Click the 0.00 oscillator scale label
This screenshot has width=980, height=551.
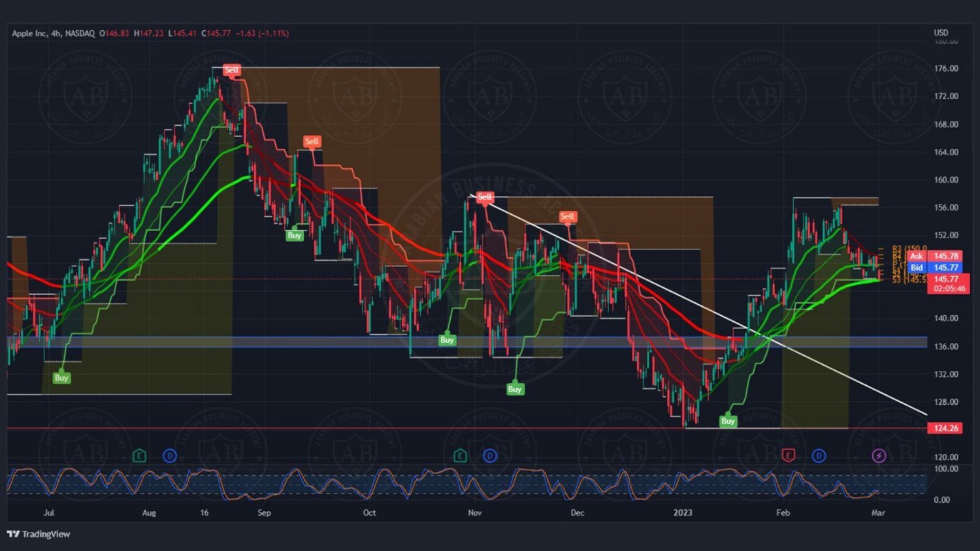click(x=941, y=500)
